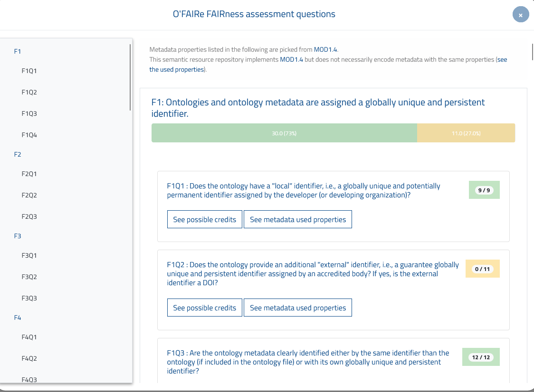Go to F1Q2 in sidebar navigation
The width and height of the screenshot is (534, 392).
pos(29,93)
